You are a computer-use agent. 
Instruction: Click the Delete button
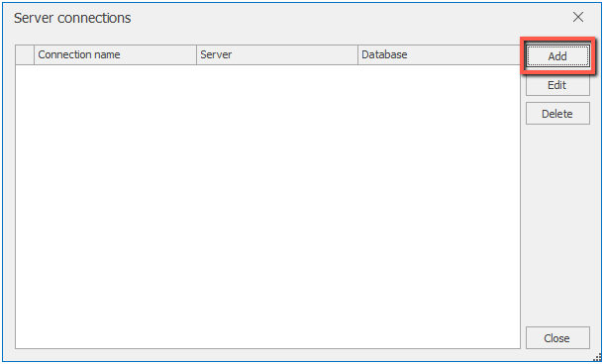(557, 114)
